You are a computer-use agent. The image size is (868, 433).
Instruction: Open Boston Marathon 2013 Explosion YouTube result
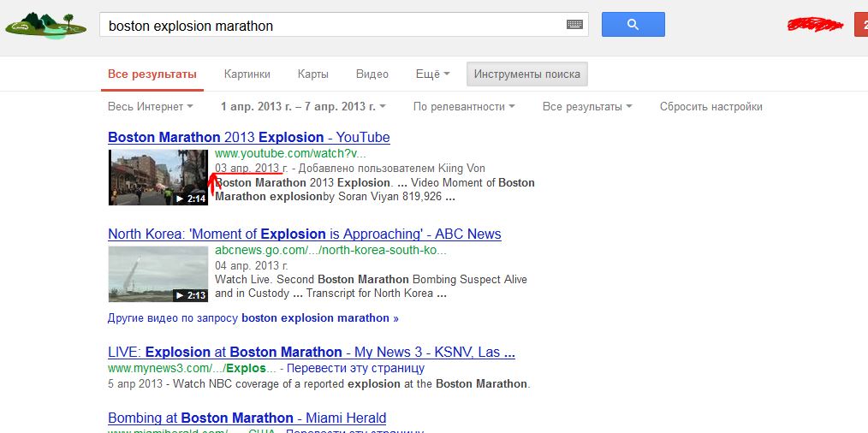pos(249,137)
